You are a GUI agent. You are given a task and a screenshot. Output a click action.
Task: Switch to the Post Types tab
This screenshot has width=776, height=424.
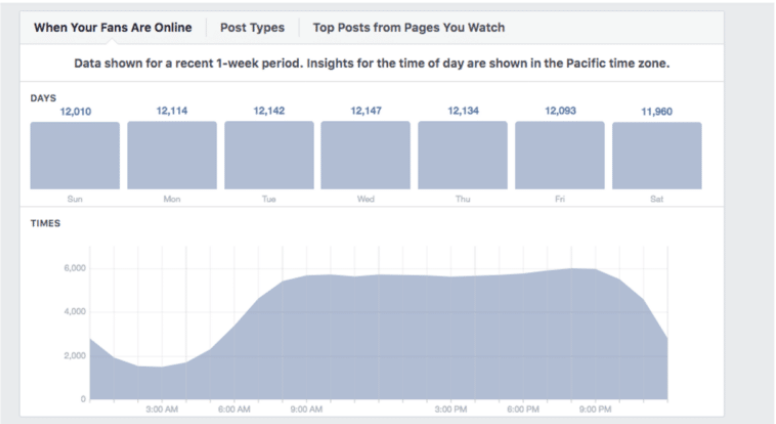tap(252, 28)
